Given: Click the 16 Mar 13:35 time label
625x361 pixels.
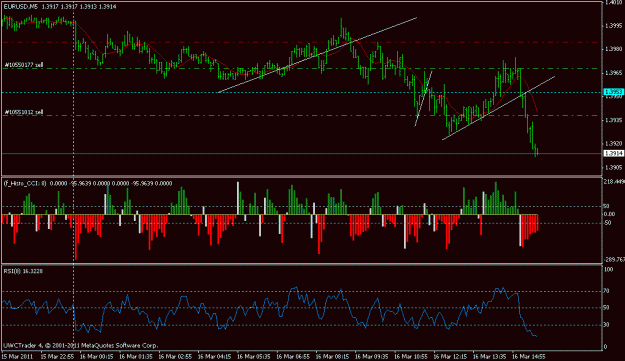Looking at the screenshot, I should tap(489, 356).
